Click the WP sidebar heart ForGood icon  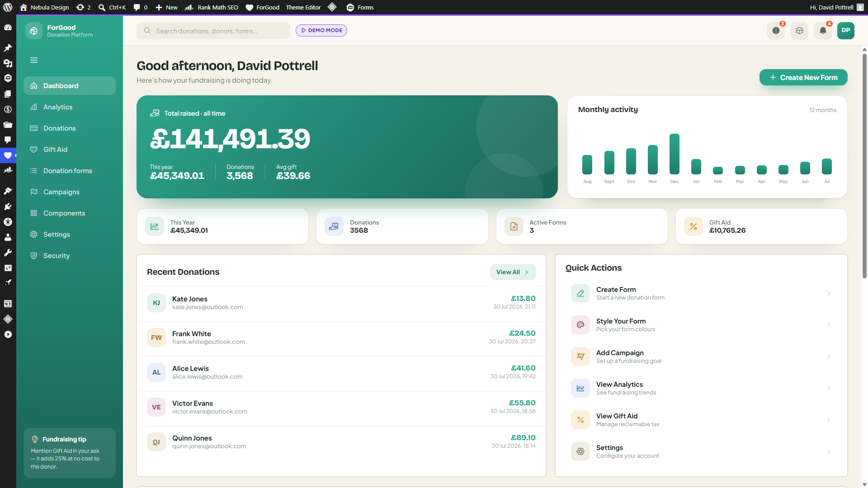8,155
